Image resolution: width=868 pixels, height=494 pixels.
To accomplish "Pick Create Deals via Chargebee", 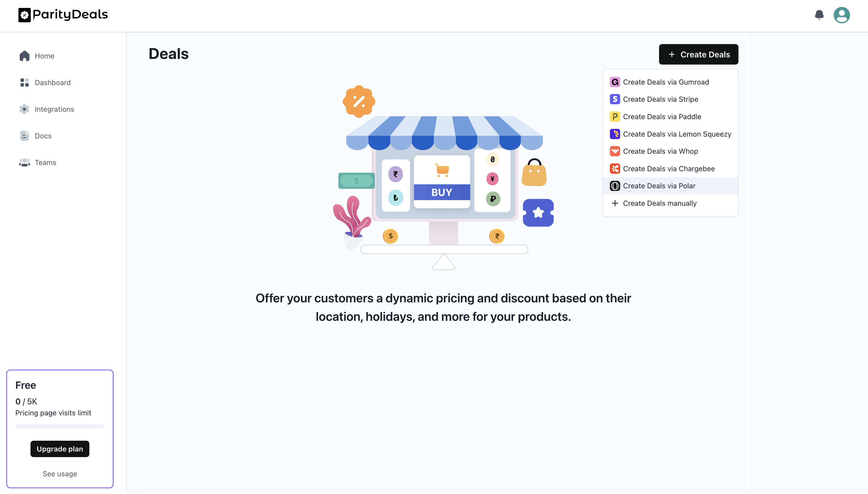I will [x=669, y=169].
